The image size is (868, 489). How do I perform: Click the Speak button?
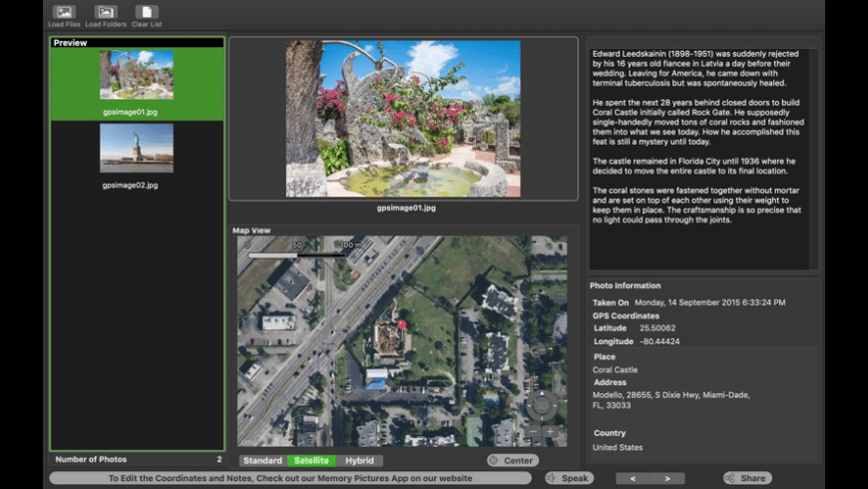(x=569, y=478)
